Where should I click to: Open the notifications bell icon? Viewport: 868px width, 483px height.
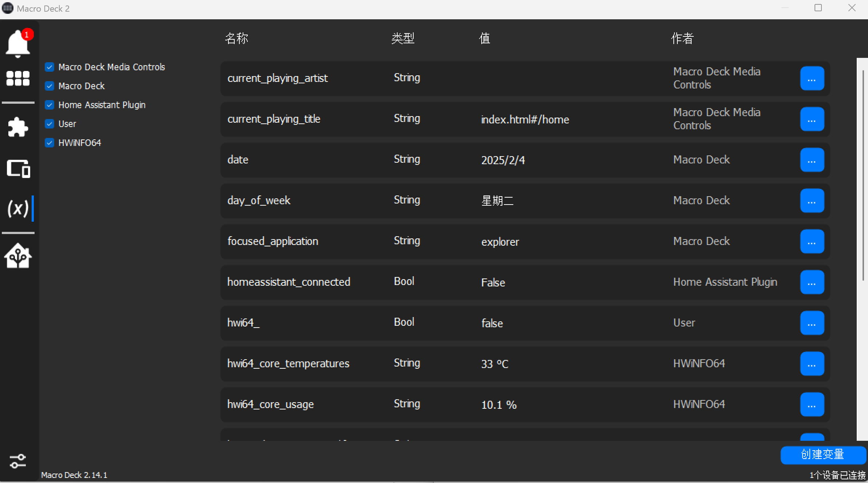17,44
